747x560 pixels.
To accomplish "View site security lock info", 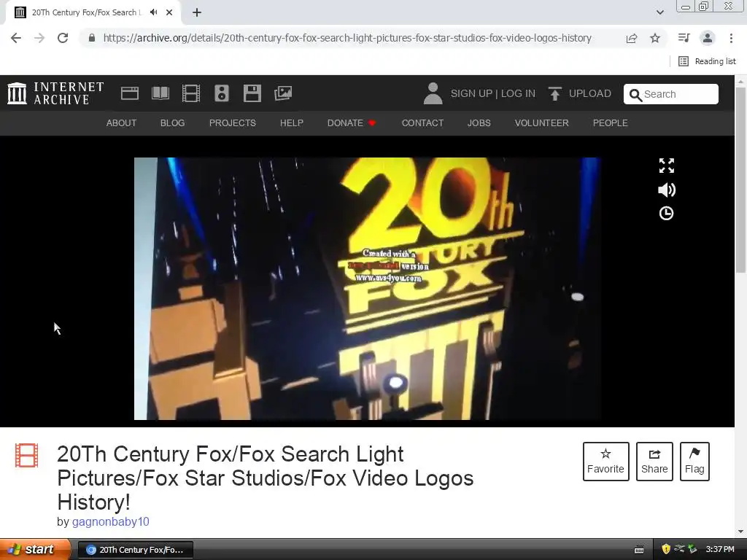I will pos(92,38).
